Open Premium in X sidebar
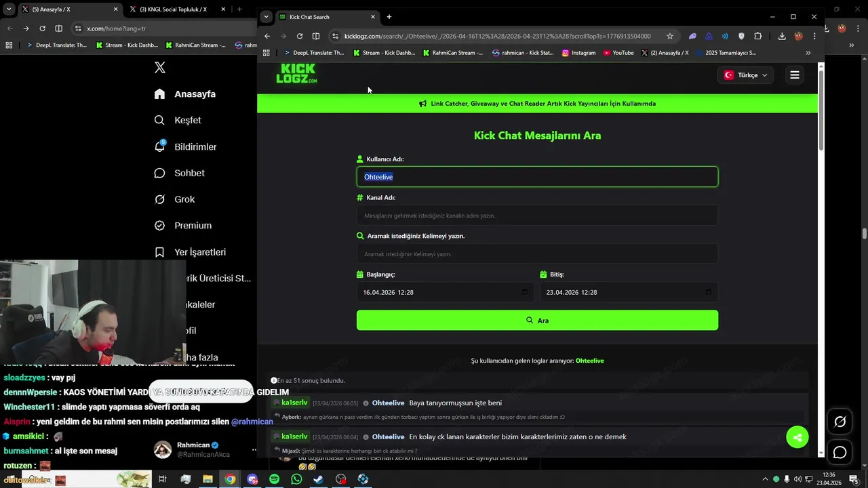Image resolution: width=868 pixels, height=488 pixels. click(x=182, y=225)
